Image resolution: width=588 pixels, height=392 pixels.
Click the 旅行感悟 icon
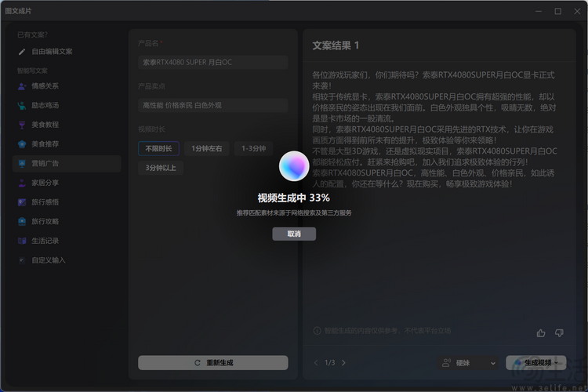click(22, 202)
